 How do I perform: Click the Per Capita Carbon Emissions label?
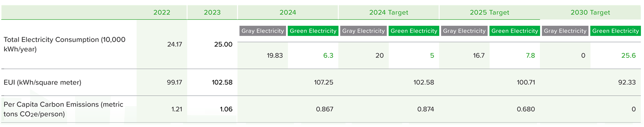point(63,109)
